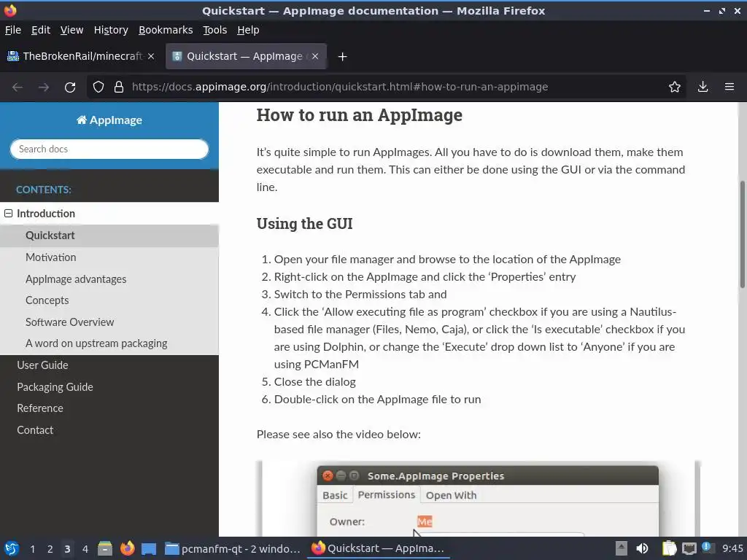The width and height of the screenshot is (747, 560).
Task: Open the Motivation sidebar link
Action: [x=50, y=257]
